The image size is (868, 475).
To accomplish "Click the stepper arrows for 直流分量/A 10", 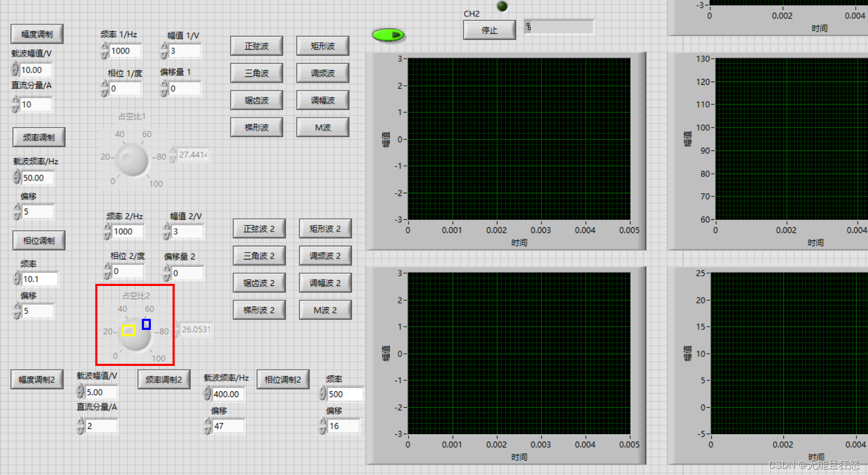I will (x=15, y=104).
